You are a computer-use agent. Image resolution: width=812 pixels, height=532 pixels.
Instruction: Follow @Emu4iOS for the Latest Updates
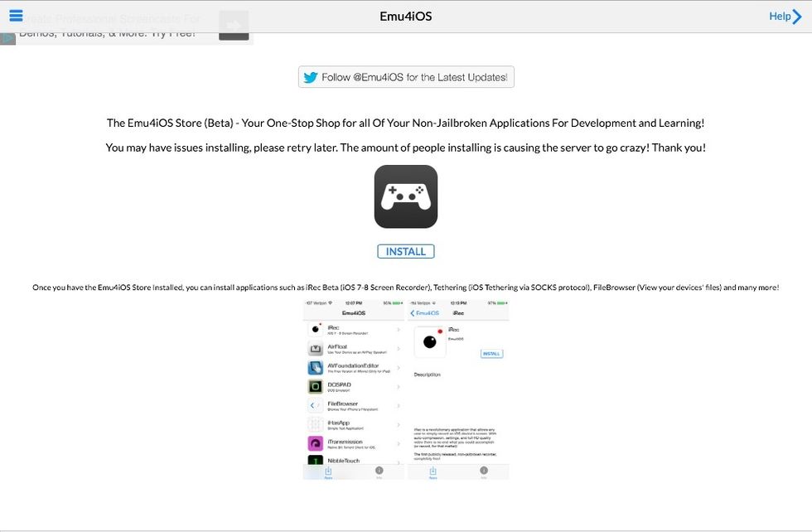tap(406, 77)
